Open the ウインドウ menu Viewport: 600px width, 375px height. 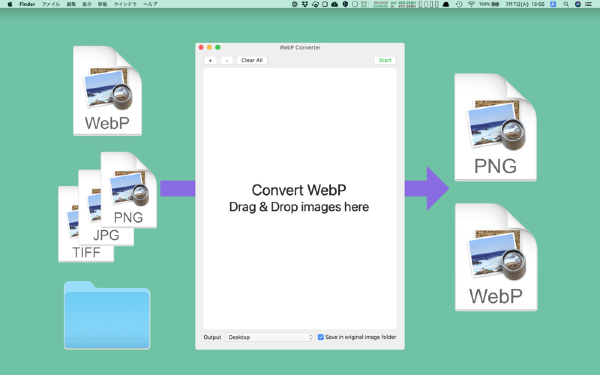(125, 4)
